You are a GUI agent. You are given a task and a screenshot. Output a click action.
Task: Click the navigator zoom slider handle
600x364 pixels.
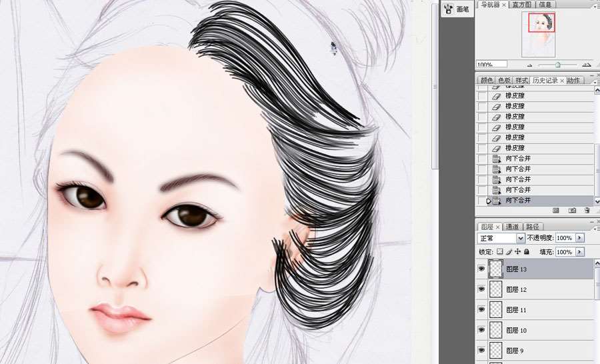[558, 65]
